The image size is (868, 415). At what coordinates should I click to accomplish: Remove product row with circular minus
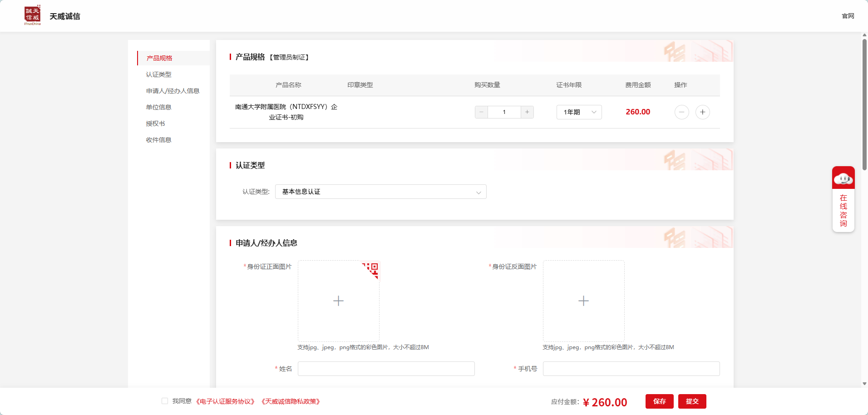coord(681,112)
